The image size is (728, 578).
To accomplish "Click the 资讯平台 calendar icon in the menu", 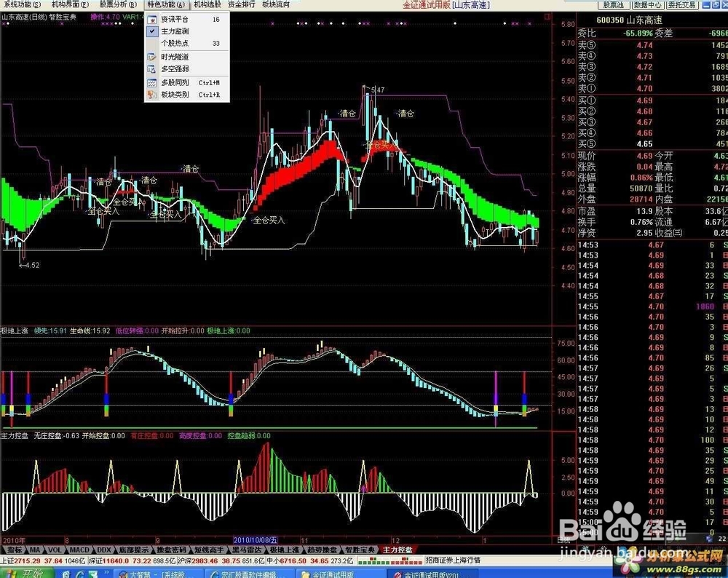I will click(152, 20).
